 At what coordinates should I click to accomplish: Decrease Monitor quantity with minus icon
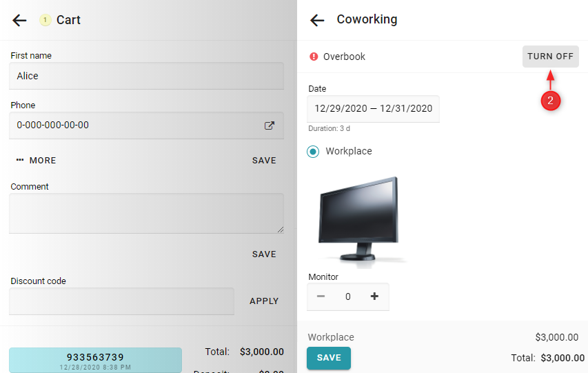click(x=321, y=296)
